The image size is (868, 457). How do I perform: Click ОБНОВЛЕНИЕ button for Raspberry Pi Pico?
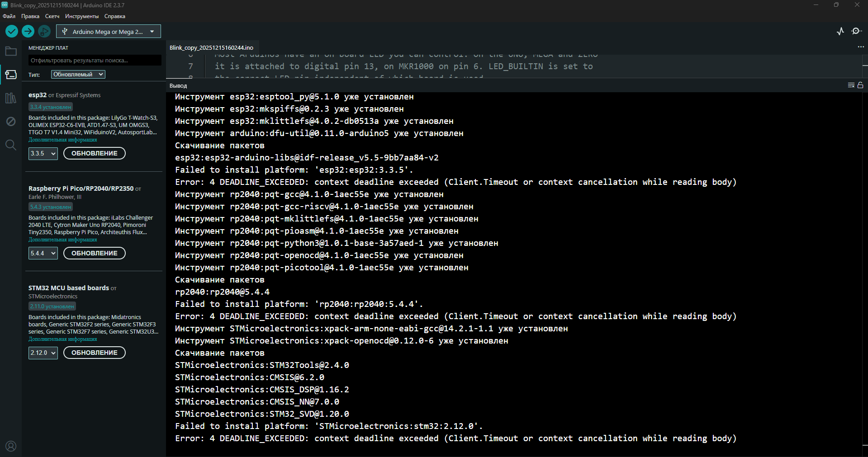pyautogui.click(x=95, y=253)
